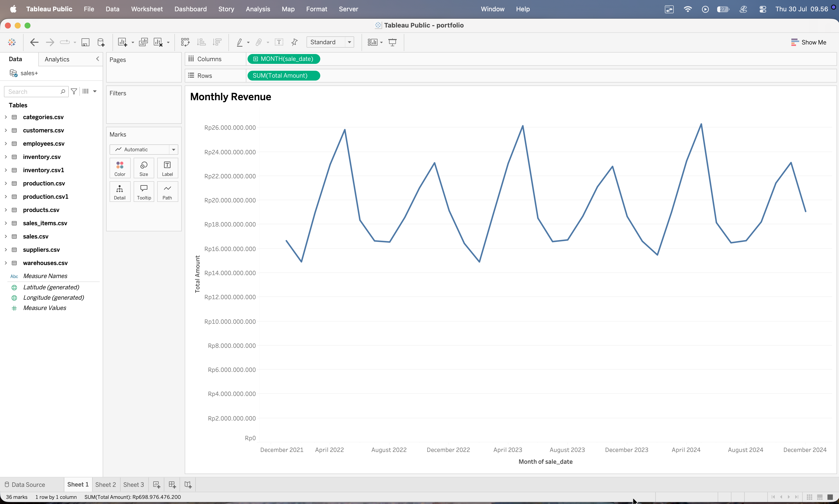Open the Dashboard menu
This screenshot has height=504, width=839.
(191, 9)
